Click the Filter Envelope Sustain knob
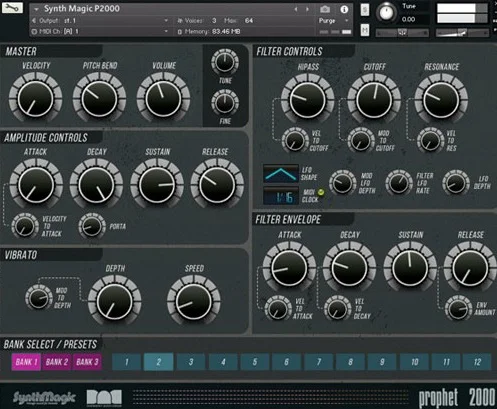Image resolution: width=497 pixels, height=409 pixels. pyautogui.click(x=410, y=267)
